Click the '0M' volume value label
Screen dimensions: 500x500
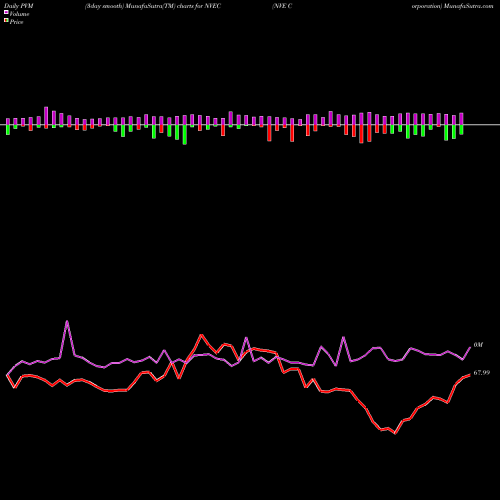[x=478, y=345]
